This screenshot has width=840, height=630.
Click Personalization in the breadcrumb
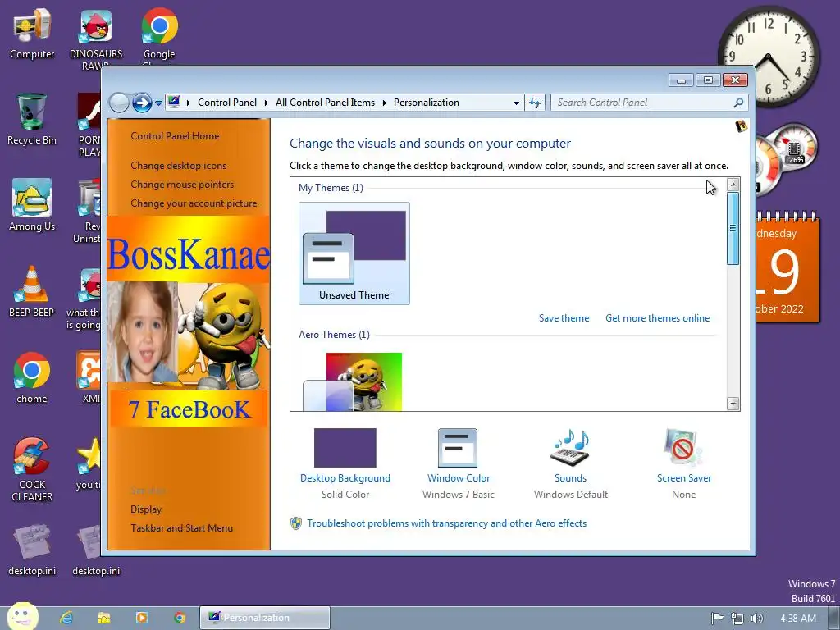click(427, 103)
